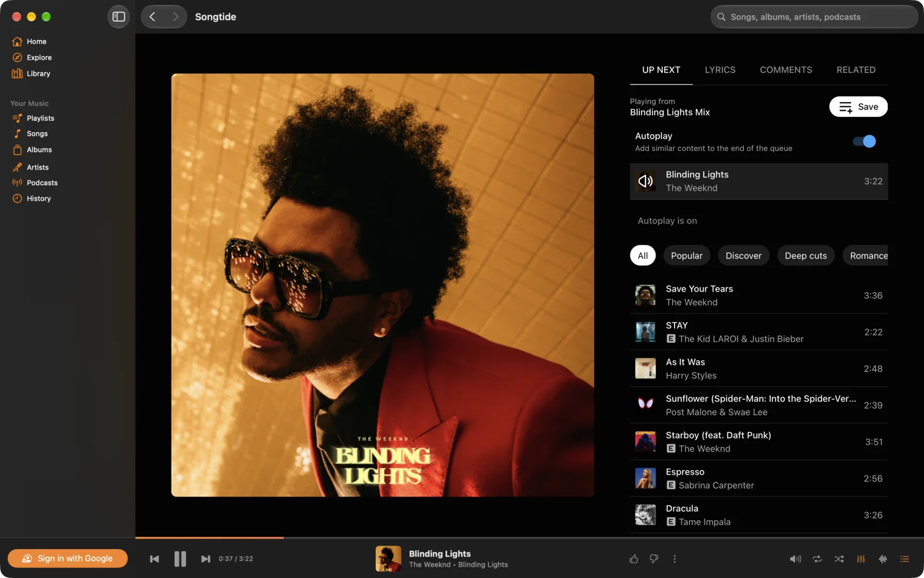Open Podcasts under Your Music
924x578 pixels.
point(42,183)
